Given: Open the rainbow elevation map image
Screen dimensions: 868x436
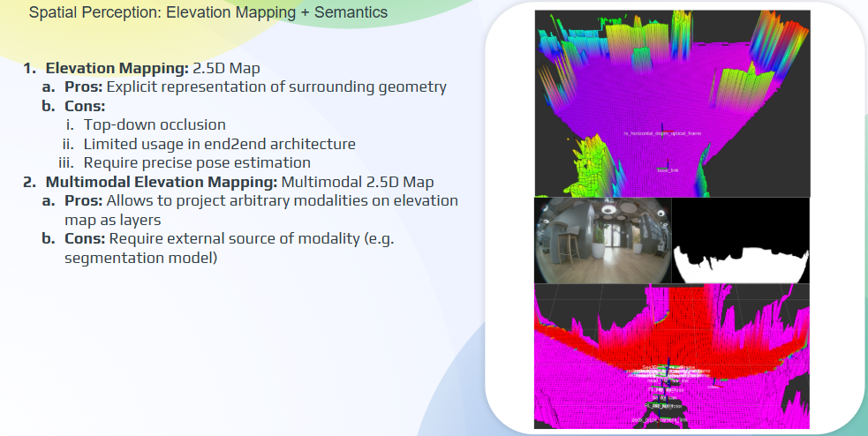Looking at the screenshot, I should [672, 103].
